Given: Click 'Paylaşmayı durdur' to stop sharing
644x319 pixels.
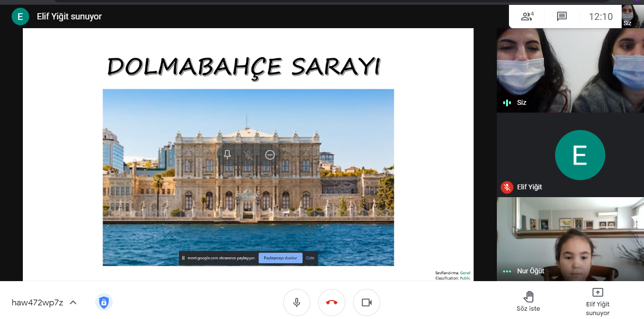Looking at the screenshot, I should pos(280,258).
